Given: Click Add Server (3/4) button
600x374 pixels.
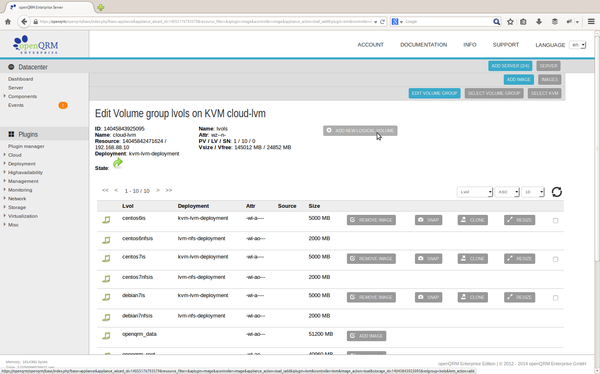Looking at the screenshot, I should click(x=510, y=66).
